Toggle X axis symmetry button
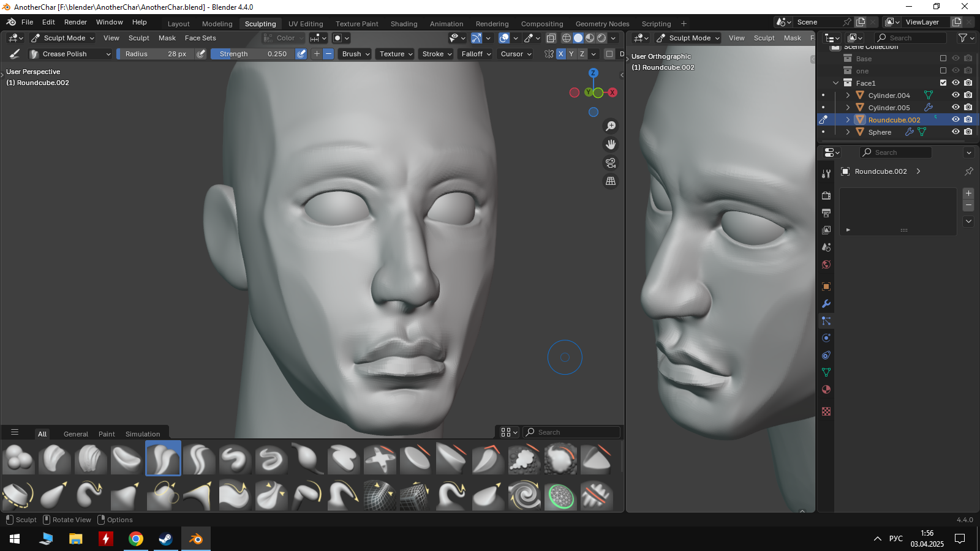The height and width of the screenshot is (551, 980). 560,54
